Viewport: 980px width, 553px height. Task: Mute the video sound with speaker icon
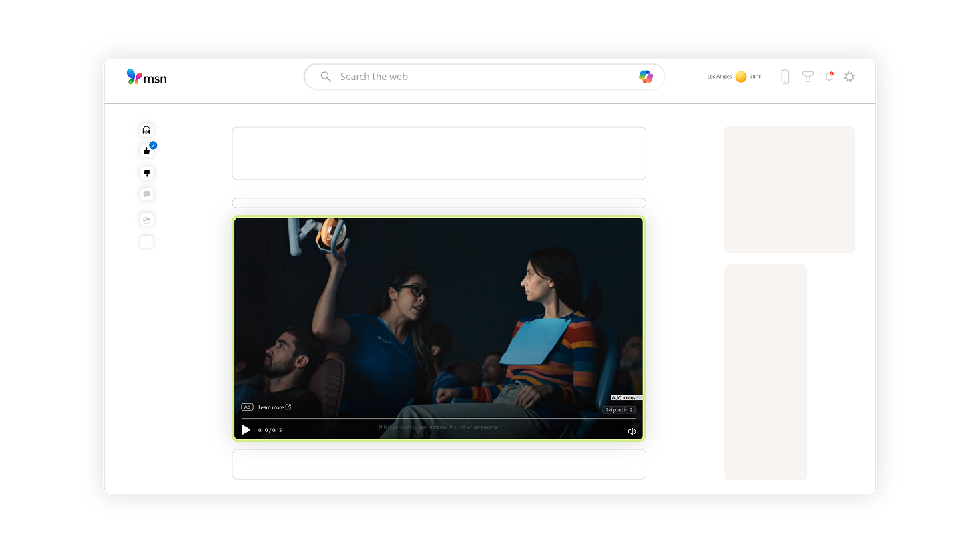632,431
